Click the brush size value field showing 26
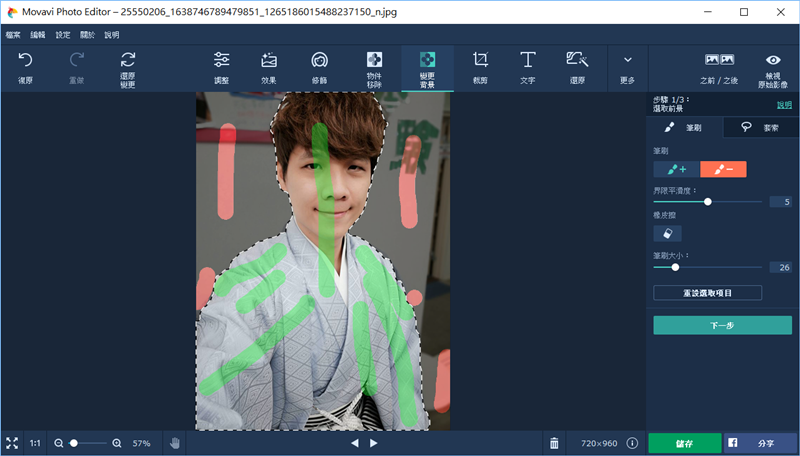 click(x=781, y=267)
